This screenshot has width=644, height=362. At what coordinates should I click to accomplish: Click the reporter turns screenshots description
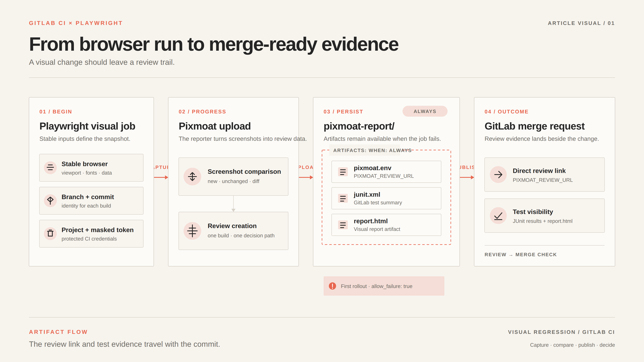(x=243, y=139)
